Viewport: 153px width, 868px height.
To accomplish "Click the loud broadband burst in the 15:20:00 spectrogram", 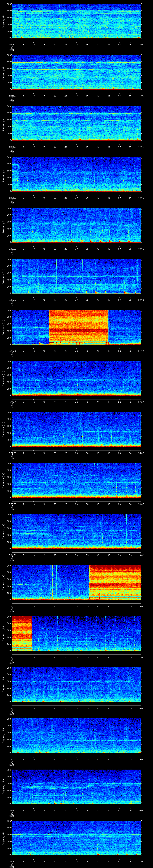I will (79, 327).
